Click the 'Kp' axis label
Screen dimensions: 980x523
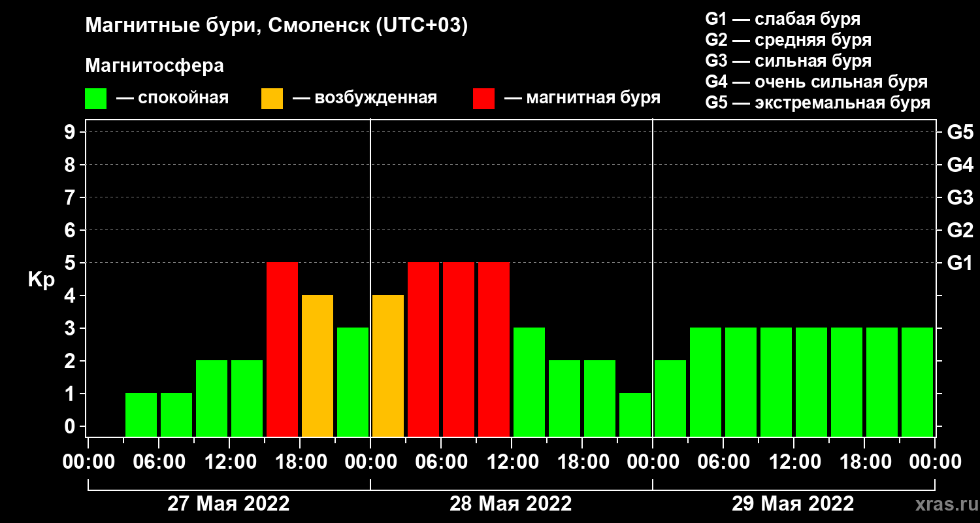click(x=41, y=280)
